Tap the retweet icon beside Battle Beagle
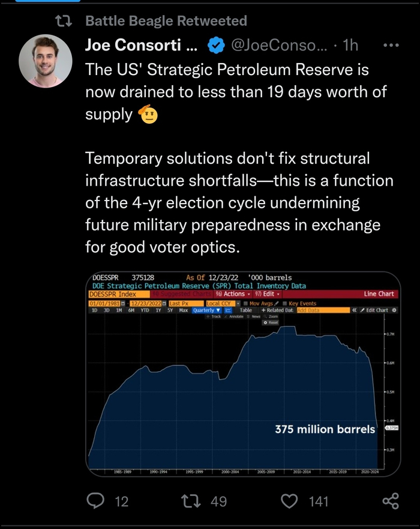Screen dimensions: 420x529 (64, 21)
